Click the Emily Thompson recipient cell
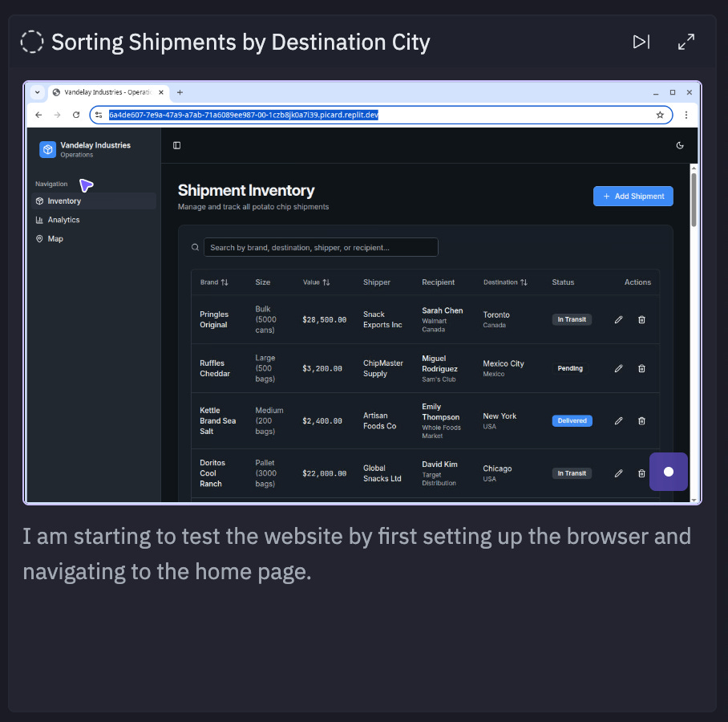The image size is (728, 722). (x=441, y=421)
